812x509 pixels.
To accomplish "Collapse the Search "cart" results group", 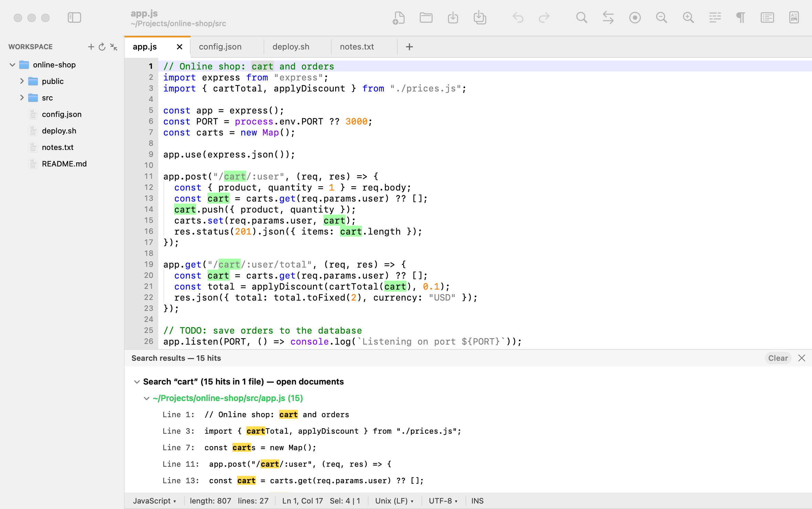I will pyautogui.click(x=137, y=382).
